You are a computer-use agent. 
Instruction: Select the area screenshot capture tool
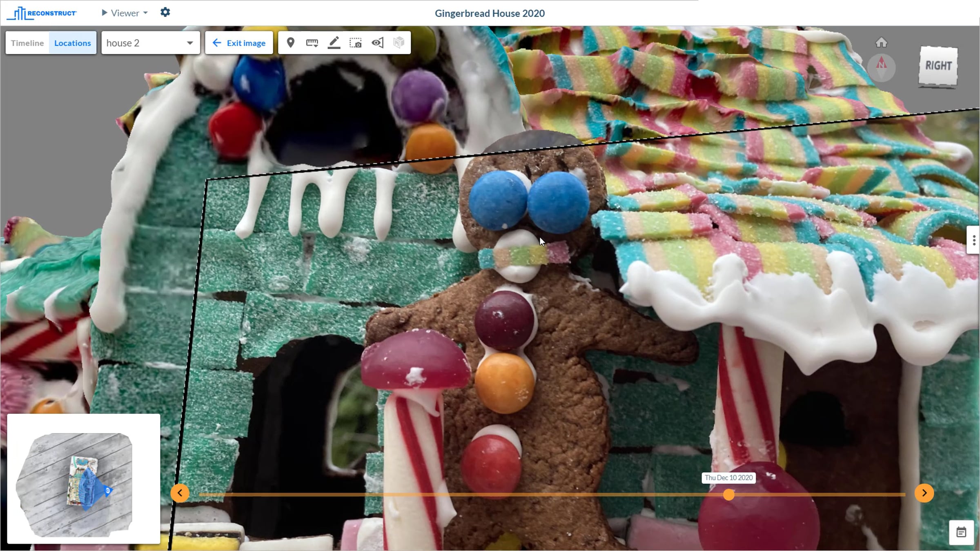click(x=355, y=42)
